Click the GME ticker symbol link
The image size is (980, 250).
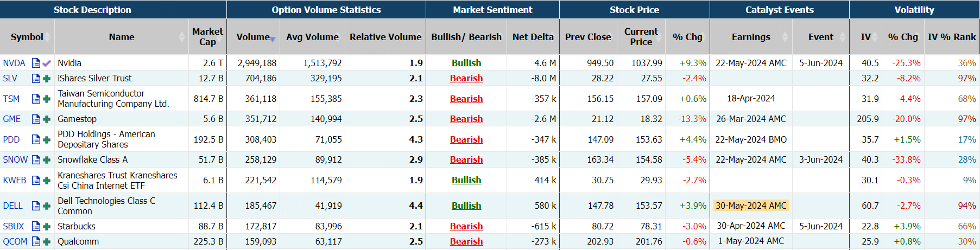tap(12, 119)
